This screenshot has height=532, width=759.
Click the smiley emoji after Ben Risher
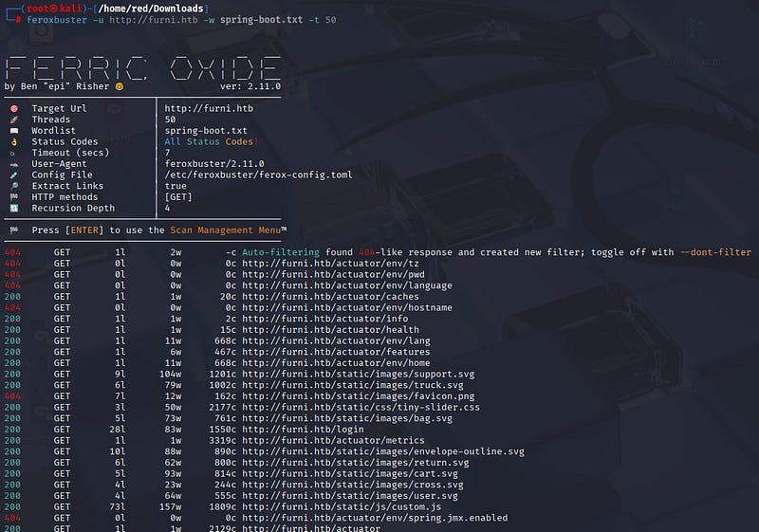tap(120, 87)
